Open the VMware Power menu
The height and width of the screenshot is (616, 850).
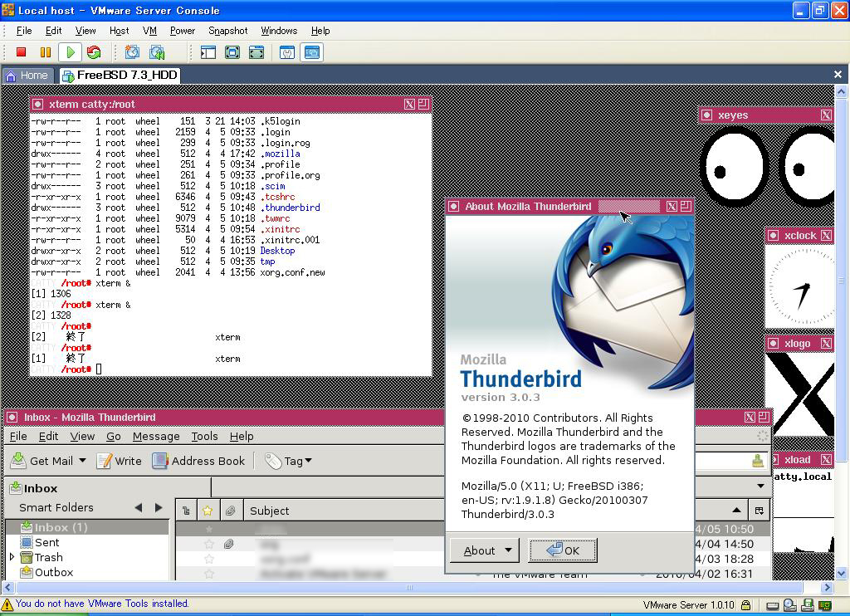coord(182,31)
